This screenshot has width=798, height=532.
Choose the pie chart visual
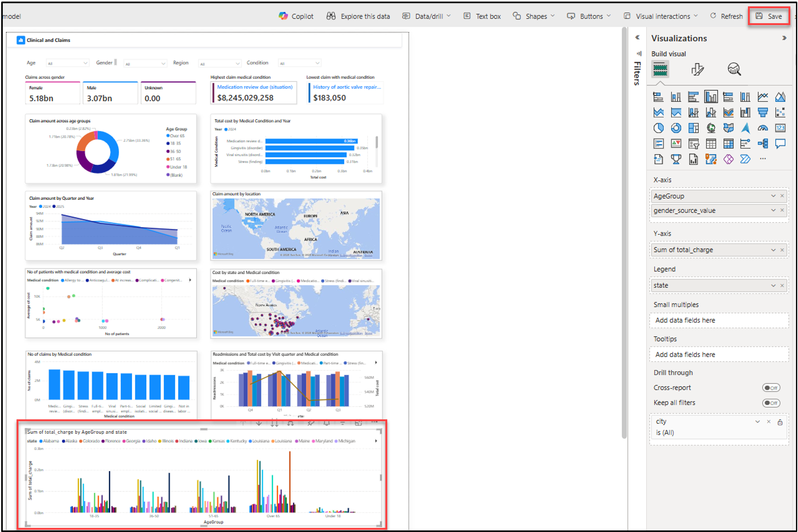coord(658,128)
